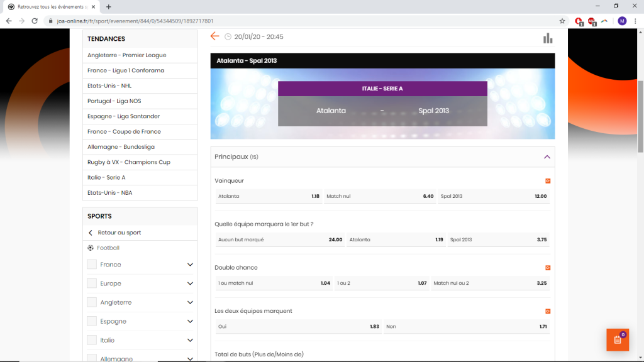
Task: Bet on Atalanta to win at 1.18
Action: point(269,196)
